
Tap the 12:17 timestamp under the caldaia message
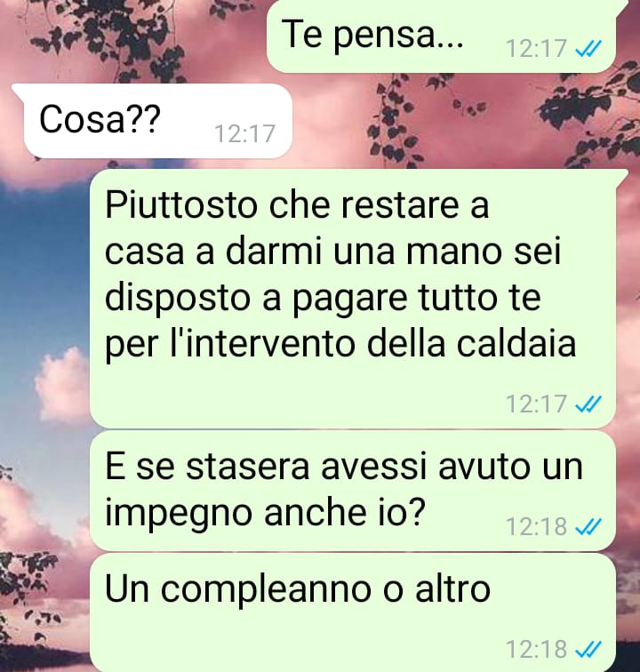536,404
